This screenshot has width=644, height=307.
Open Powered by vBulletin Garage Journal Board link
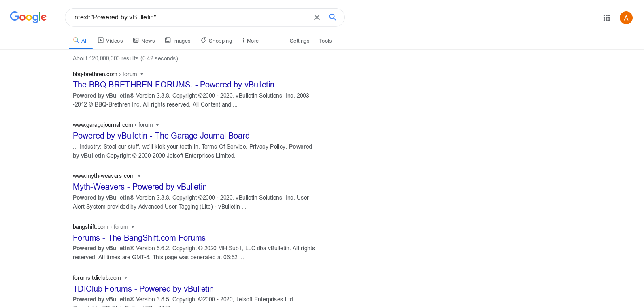161,136
